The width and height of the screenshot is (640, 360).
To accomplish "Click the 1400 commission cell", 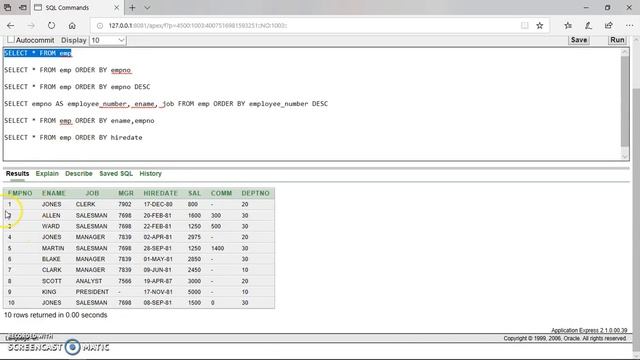I will coord(218,248).
